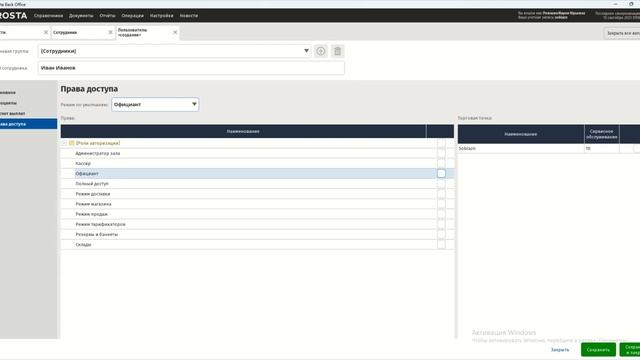The width and height of the screenshot is (640, 360).
Task: Select the Расчет выплат sidebar section
Action: pyautogui.click(x=29, y=113)
